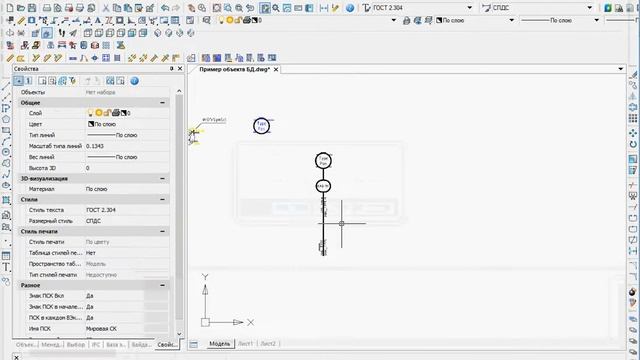
Task: Save drawing using the floppy disk icon
Action: [x=32, y=8]
